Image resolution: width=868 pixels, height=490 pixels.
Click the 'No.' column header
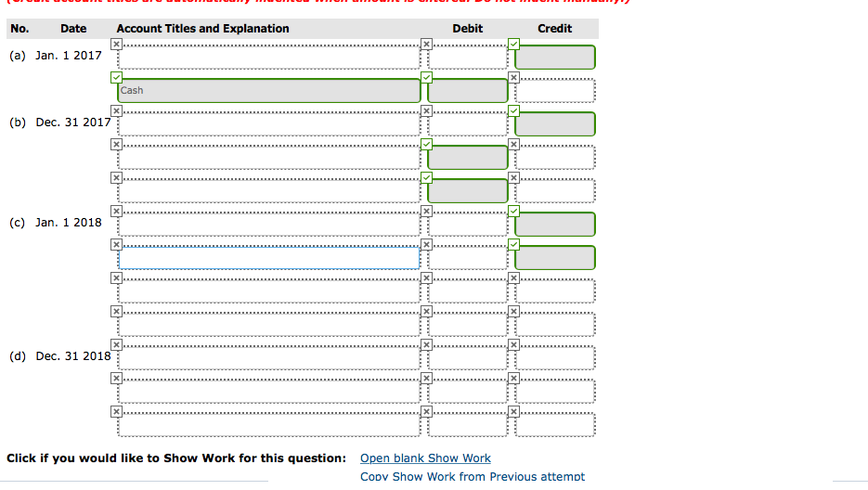[x=19, y=29]
